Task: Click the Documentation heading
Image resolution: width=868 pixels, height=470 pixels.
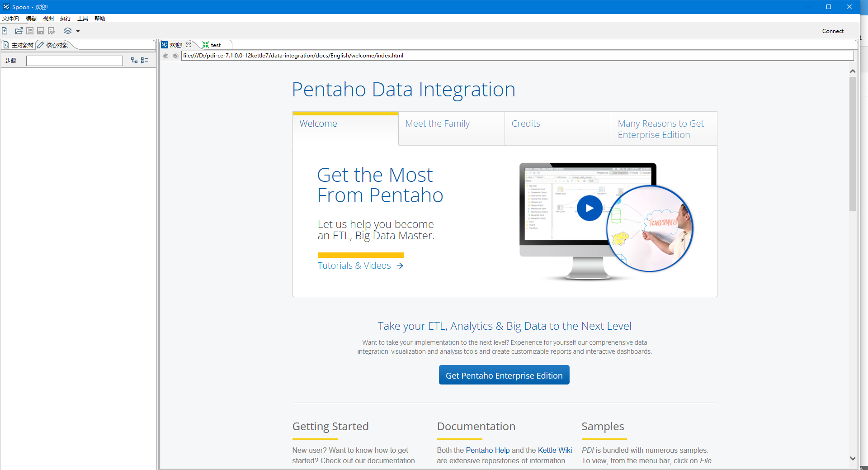Action: click(476, 427)
